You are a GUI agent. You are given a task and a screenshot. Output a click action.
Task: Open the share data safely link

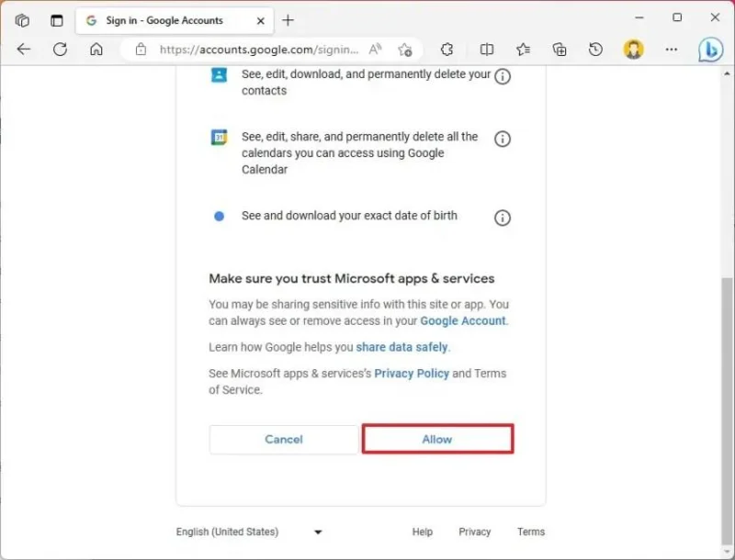click(401, 347)
